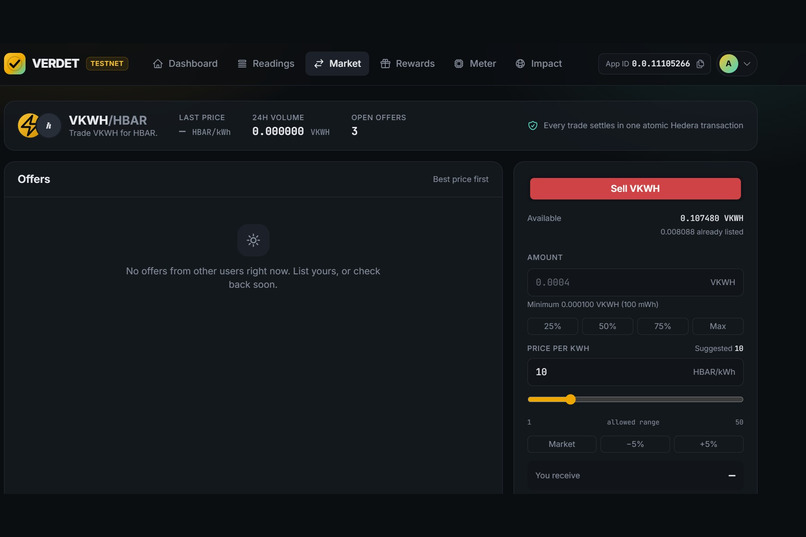Open the Readings tab
806x537 pixels.
pos(266,64)
